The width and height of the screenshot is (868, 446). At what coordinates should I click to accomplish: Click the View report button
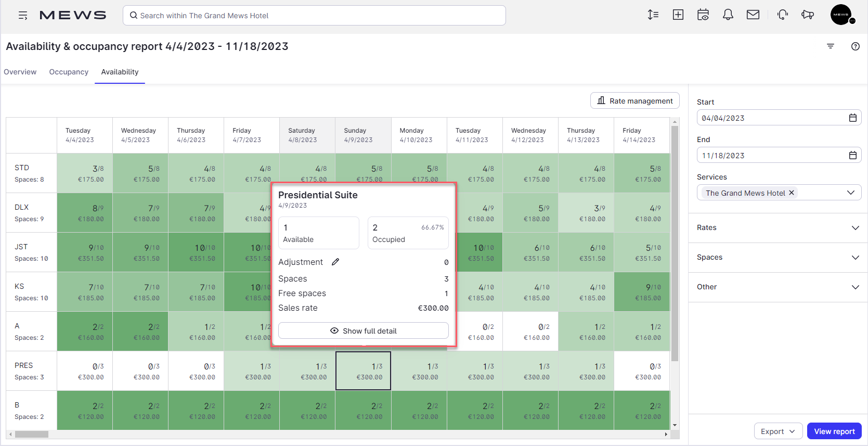(834, 431)
